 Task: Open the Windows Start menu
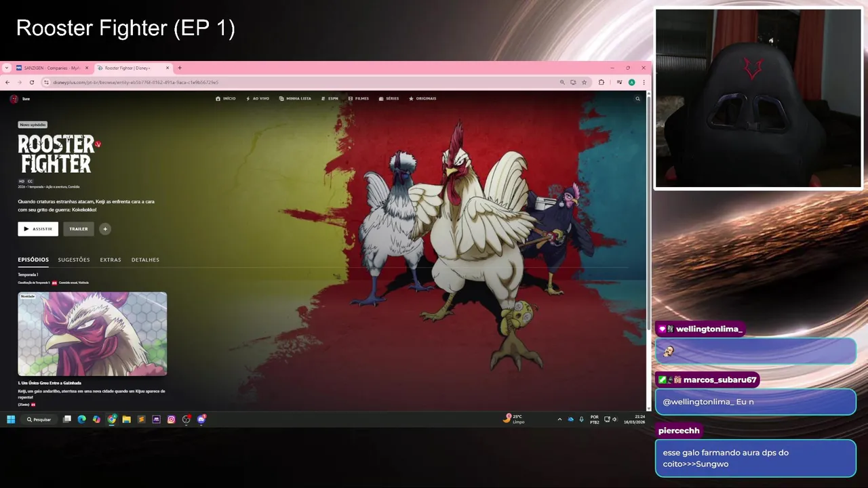coord(11,420)
